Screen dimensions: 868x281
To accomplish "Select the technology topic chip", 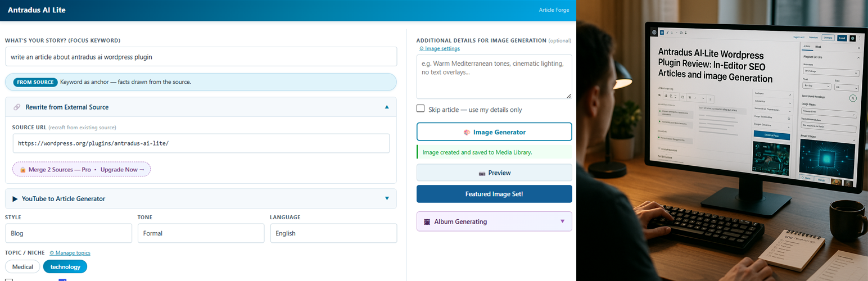I will point(65,266).
